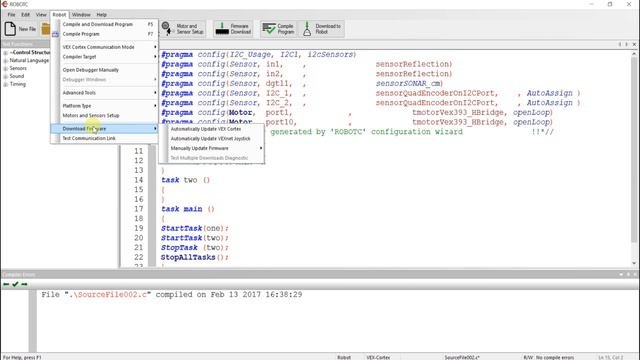640x360 pixels.
Task: Click 'No compile errors' in the status bar
Action: [555, 357]
